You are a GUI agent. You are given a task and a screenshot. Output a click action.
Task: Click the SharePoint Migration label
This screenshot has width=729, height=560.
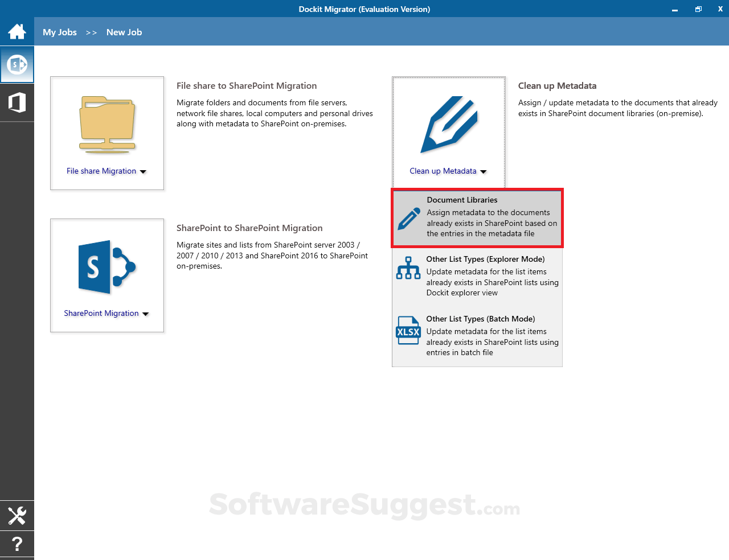click(101, 314)
